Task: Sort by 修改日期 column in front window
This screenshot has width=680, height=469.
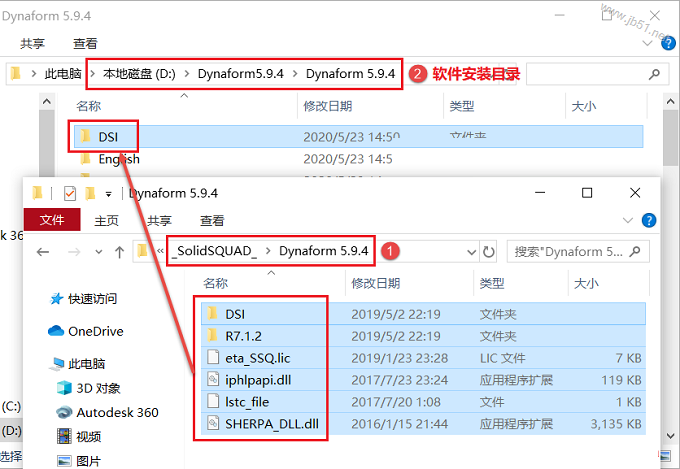Action: tap(376, 283)
